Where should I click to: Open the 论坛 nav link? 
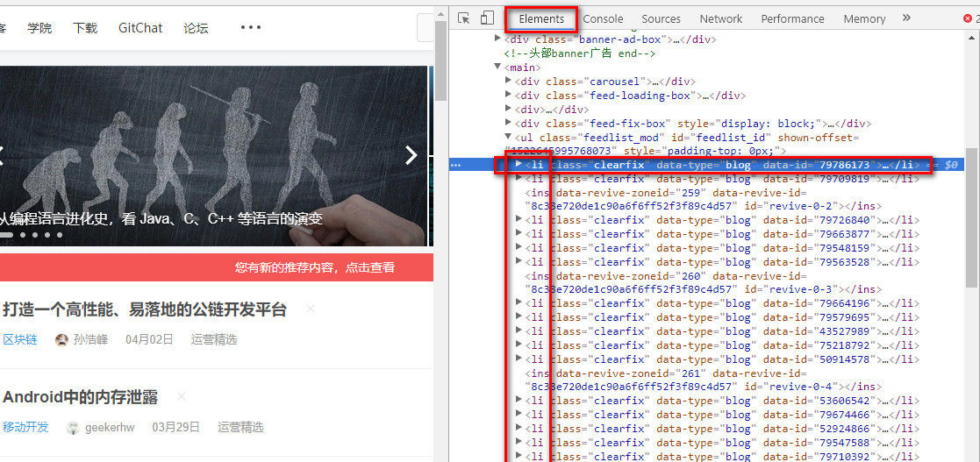(x=197, y=28)
